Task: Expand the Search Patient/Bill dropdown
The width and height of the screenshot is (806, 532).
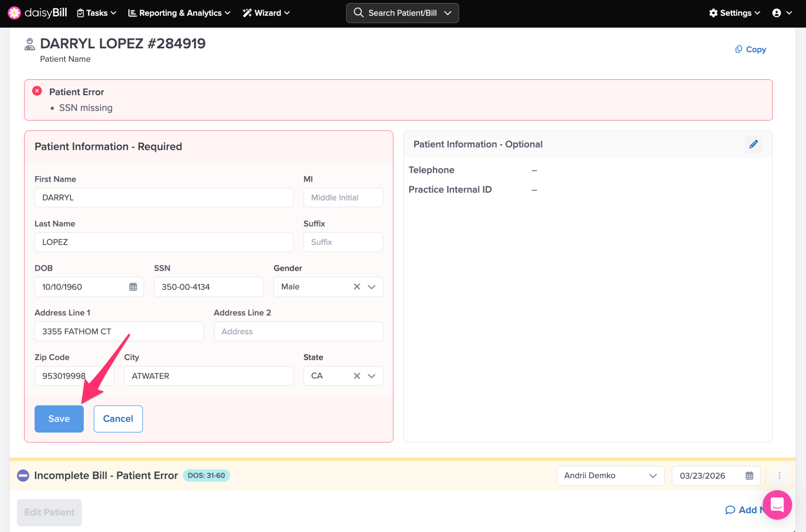Action: click(x=447, y=13)
